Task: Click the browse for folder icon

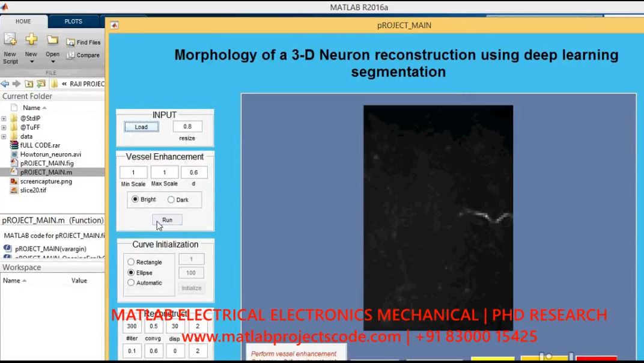Action: (41, 84)
